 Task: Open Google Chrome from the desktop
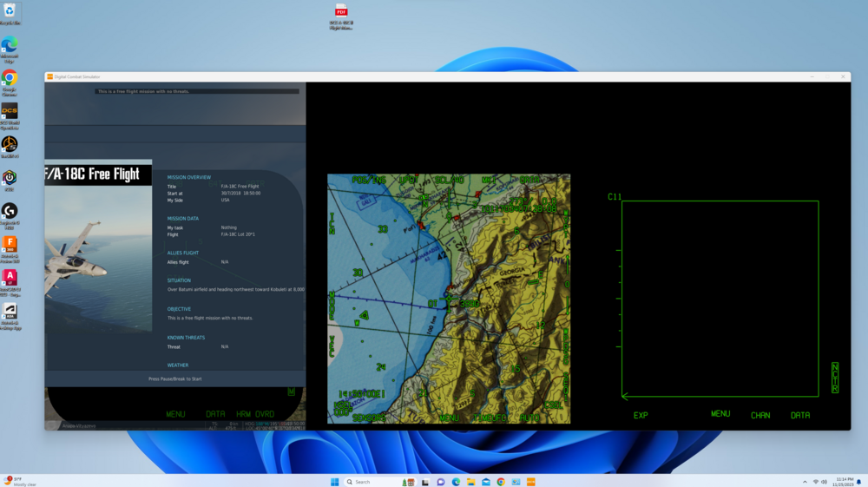click(x=10, y=78)
